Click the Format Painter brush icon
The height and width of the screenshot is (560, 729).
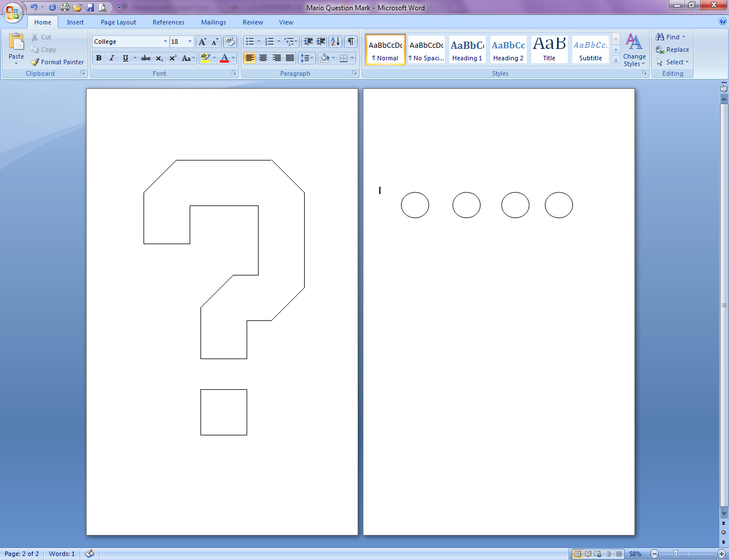tap(35, 62)
